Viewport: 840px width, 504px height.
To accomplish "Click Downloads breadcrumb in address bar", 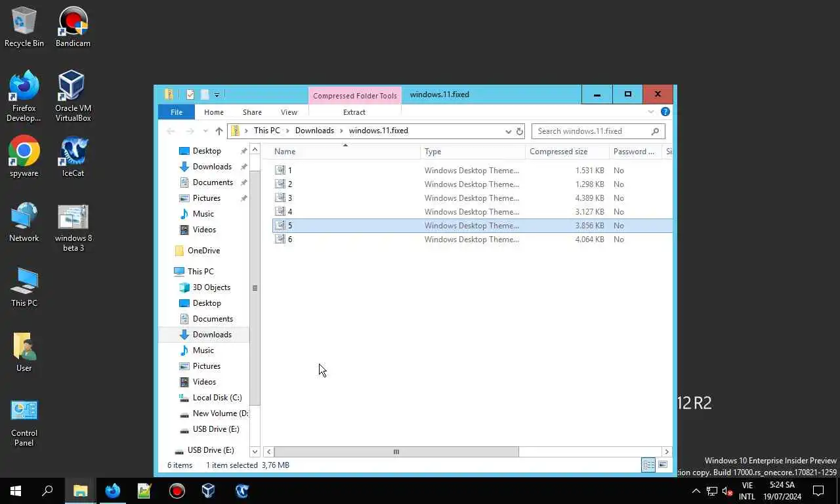I will (314, 131).
